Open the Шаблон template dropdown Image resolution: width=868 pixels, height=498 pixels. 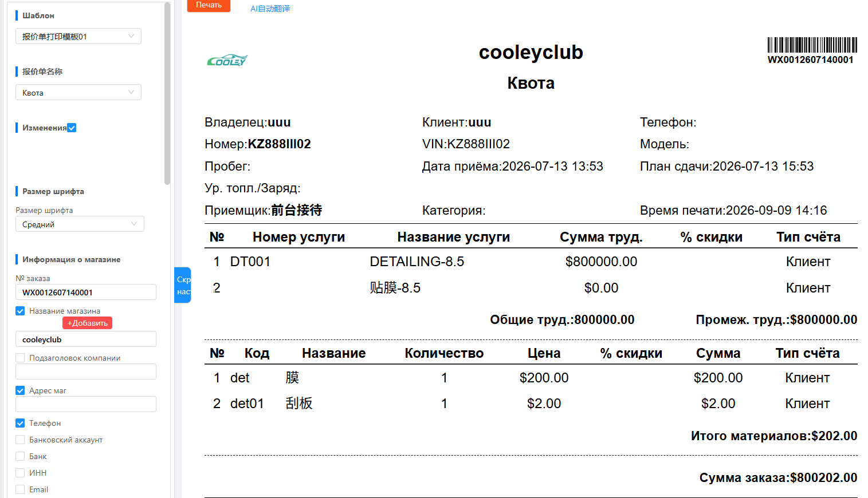(x=78, y=36)
